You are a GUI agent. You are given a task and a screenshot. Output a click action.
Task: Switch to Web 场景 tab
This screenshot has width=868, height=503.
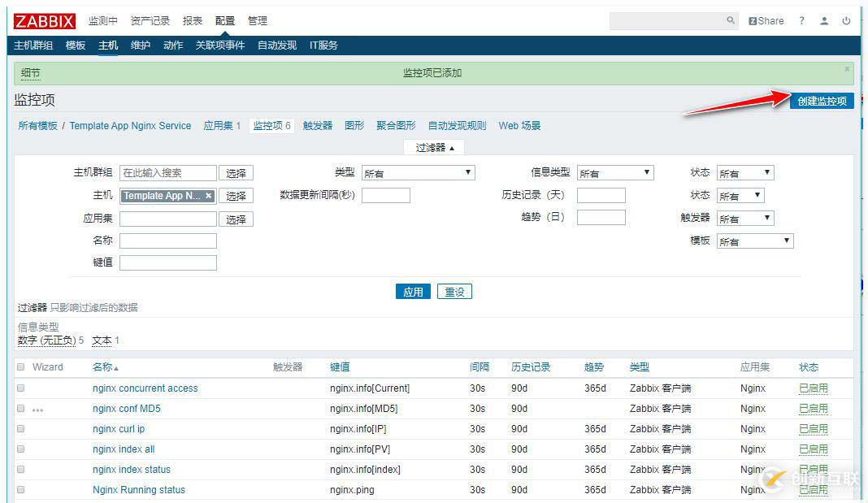coord(519,126)
